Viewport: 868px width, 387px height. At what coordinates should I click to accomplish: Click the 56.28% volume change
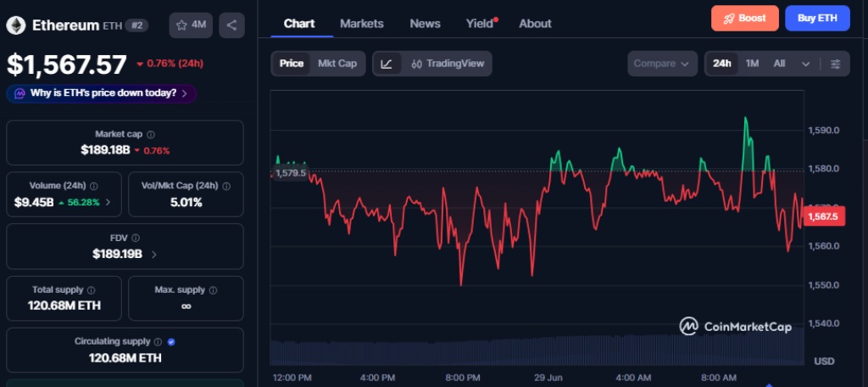(79, 202)
